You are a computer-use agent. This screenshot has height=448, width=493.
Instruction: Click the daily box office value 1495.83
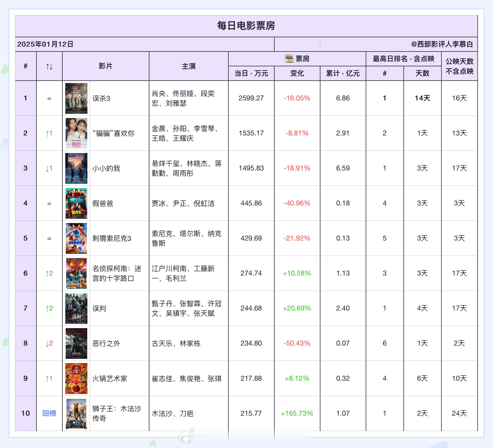[251, 168]
